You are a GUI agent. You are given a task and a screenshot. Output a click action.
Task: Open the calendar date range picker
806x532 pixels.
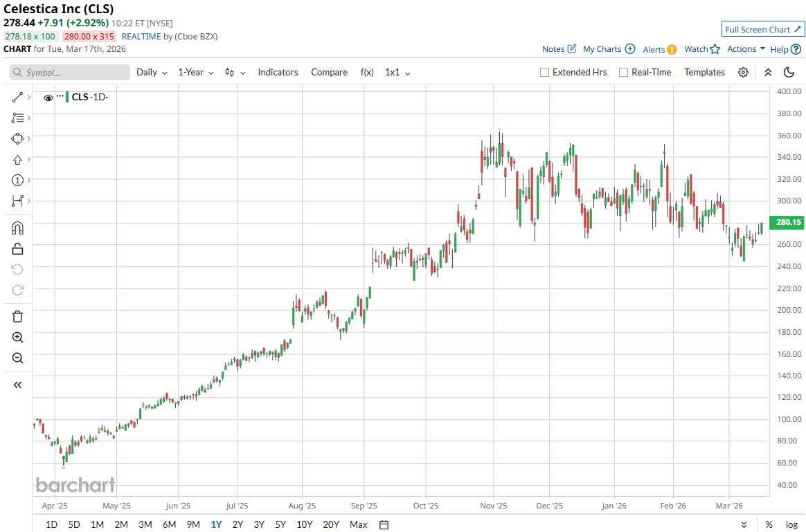[x=384, y=524]
